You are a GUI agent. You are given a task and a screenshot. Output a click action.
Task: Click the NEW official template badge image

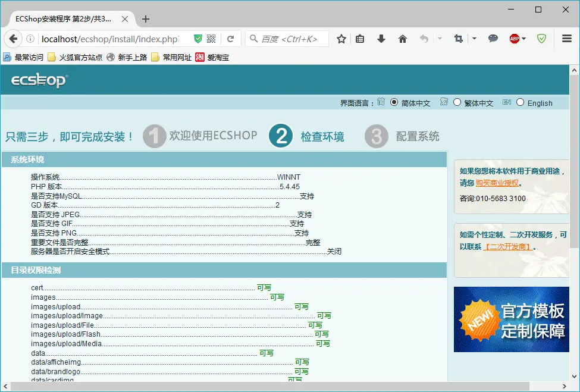pos(512,319)
